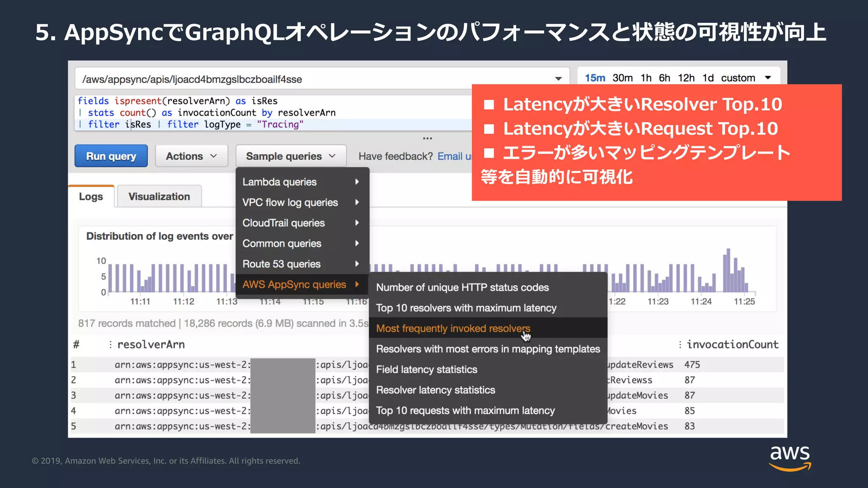Select Resolvers with most errors in mapping templates
Viewport: 868px width, 488px height.
[488, 349]
